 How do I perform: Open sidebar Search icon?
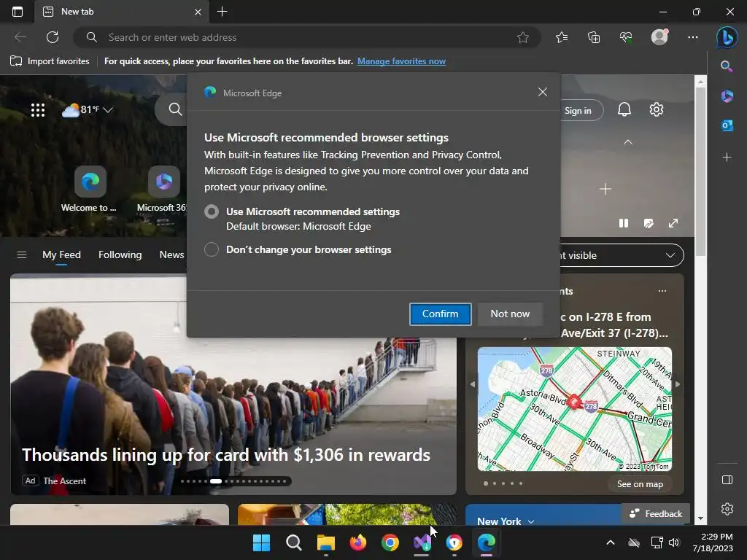727,66
